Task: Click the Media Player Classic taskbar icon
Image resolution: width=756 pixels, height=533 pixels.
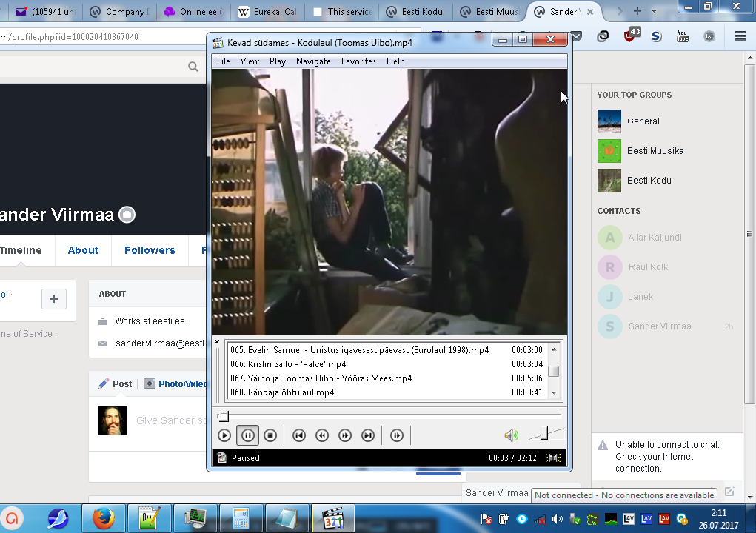Action: 332,518
